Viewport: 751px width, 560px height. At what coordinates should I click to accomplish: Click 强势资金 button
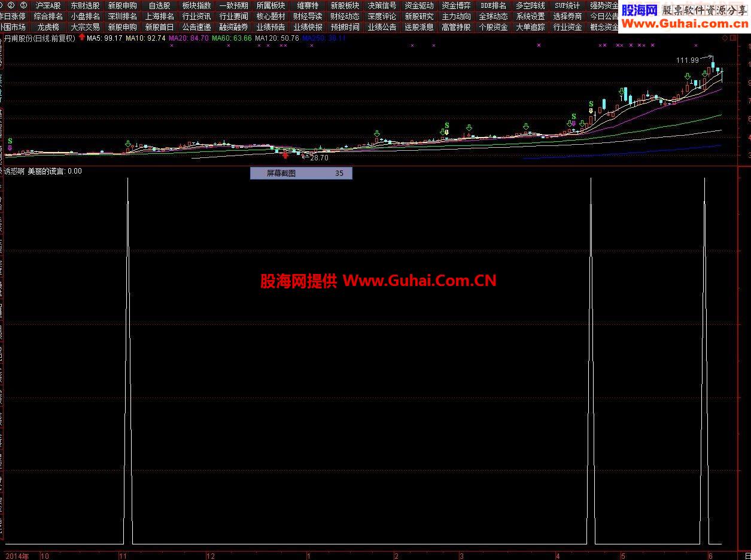pyautogui.click(x=603, y=5)
